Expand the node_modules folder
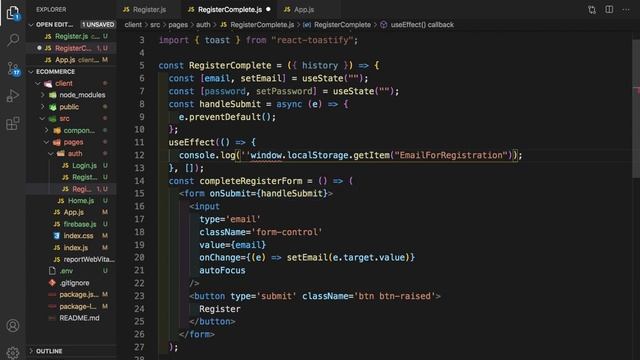 pos(42,95)
